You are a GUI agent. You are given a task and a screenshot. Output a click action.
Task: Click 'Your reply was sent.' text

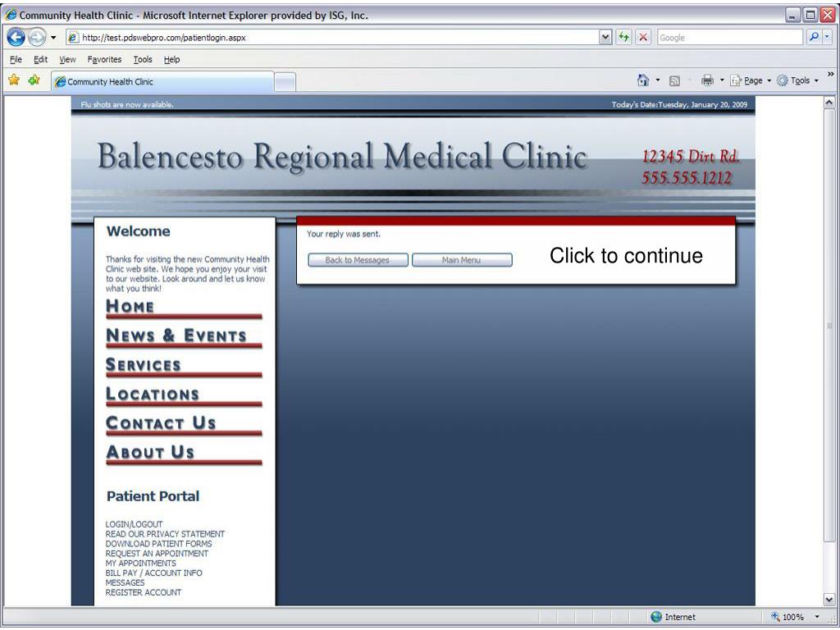pyautogui.click(x=344, y=234)
